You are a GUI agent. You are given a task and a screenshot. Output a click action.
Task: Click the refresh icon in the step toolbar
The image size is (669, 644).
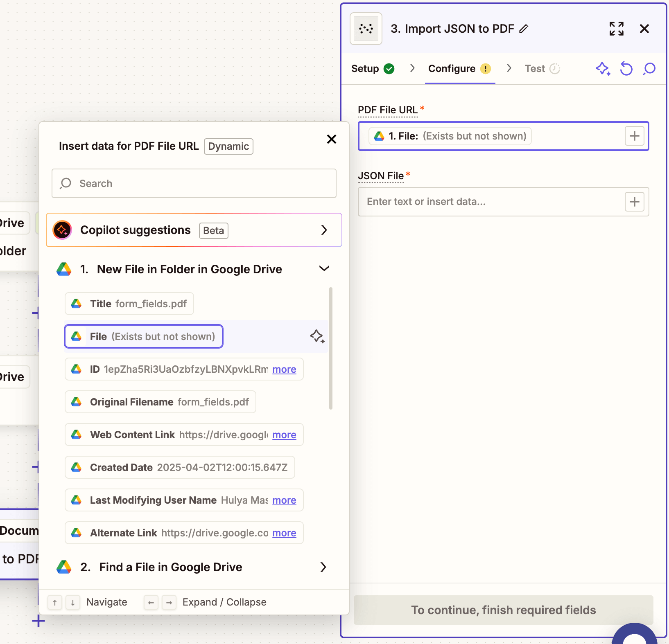click(626, 69)
